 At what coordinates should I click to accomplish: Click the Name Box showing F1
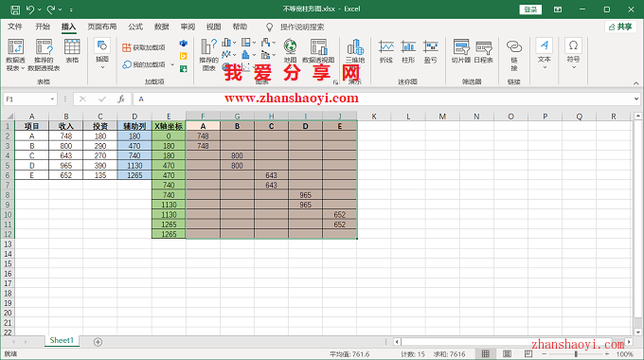27,99
